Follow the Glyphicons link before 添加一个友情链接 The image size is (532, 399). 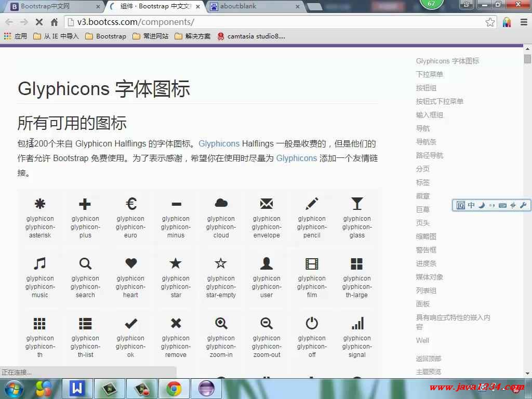(296, 158)
